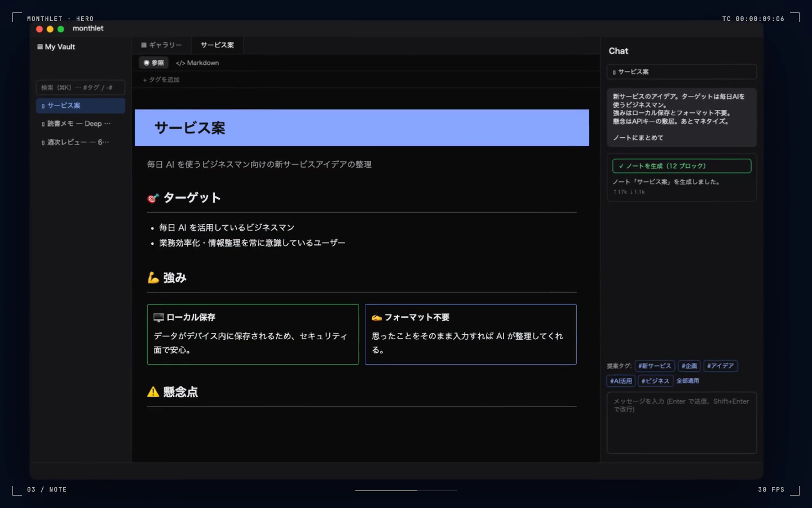Click the target emoji beside ターゲット
This screenshot has height=508, width=812.
click(153, 198)
